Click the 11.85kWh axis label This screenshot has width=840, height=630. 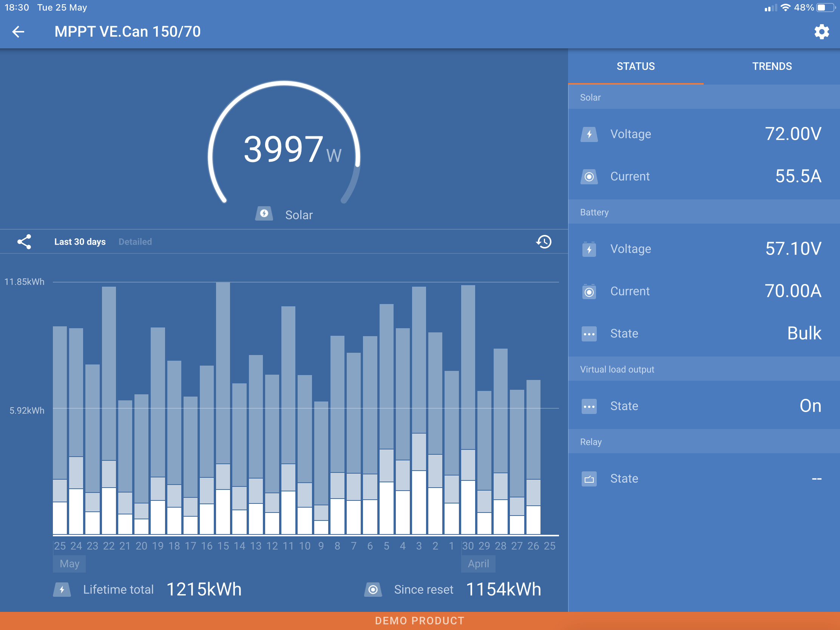pyautogui.click(x=24, y=282)
